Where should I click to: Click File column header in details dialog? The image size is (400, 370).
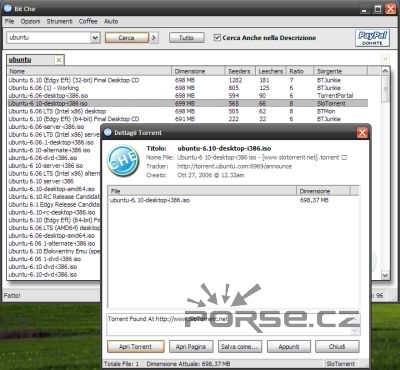[x=202, y=191]
